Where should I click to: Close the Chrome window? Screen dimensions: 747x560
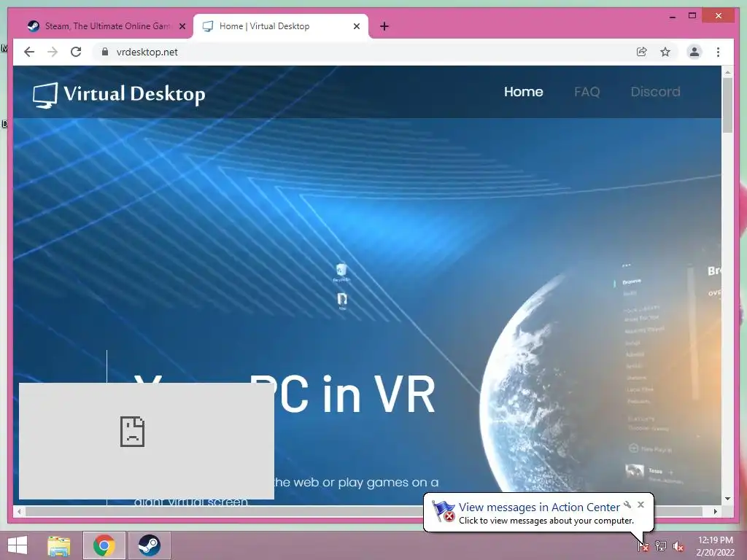click(719, 16)
